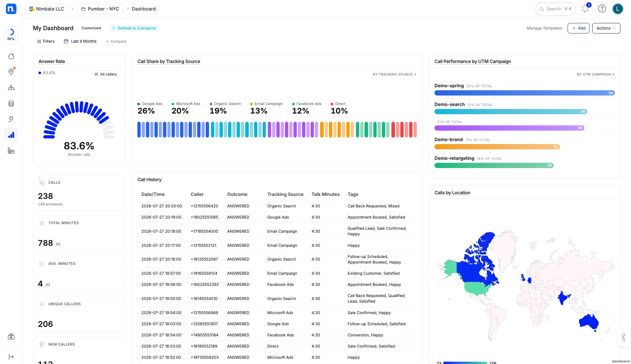Click the Demo-brand campaign label

tap(448, 139)
